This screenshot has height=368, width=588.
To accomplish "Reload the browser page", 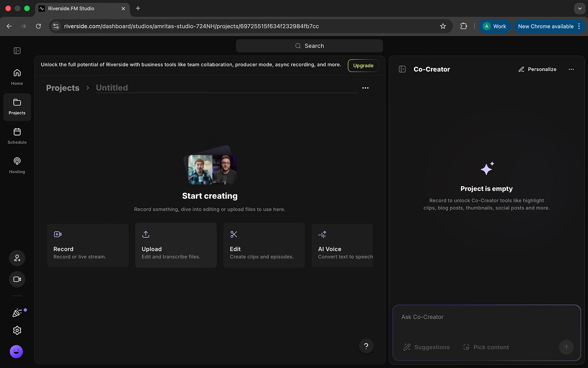I will (x=38, y=26).
